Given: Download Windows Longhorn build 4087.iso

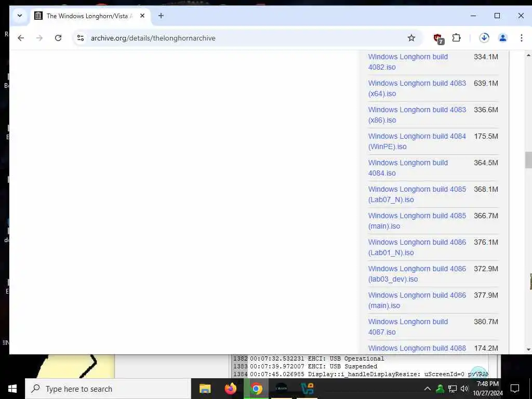Looking at the screenshot, I should coord(408,326).
